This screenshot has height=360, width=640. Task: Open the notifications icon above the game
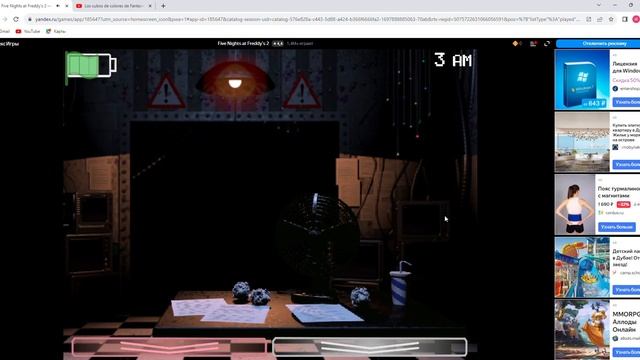pos(533,44)
